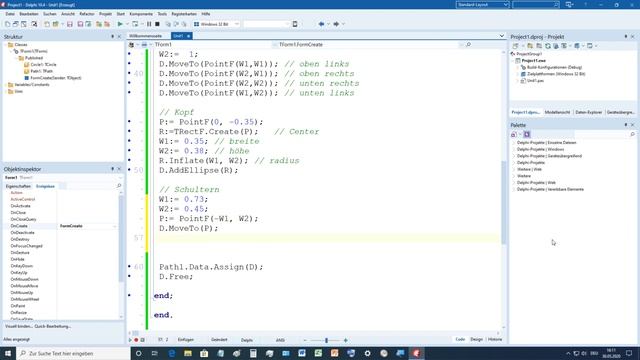Open the Modellansicht tab
The image size is (640, 360).
point(557,112)
